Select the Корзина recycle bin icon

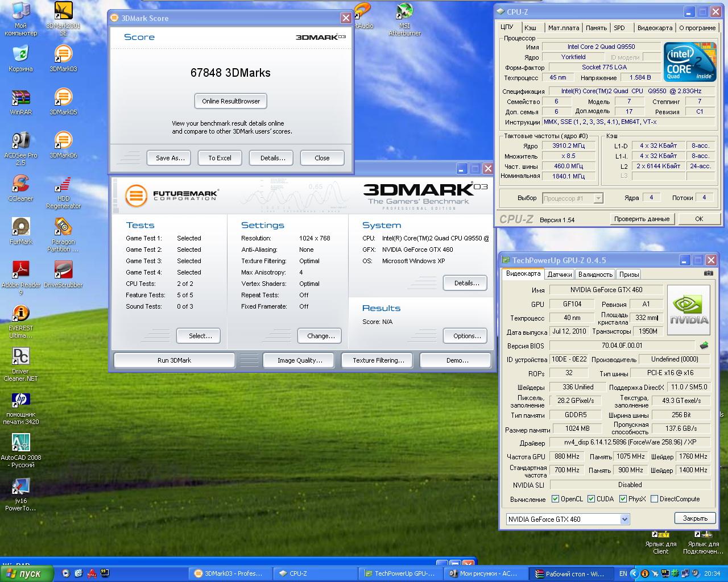click(x=21, y=58)
